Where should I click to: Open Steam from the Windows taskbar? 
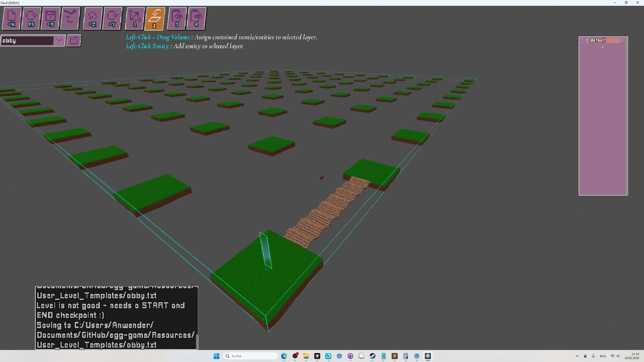[x=372, y=356]
